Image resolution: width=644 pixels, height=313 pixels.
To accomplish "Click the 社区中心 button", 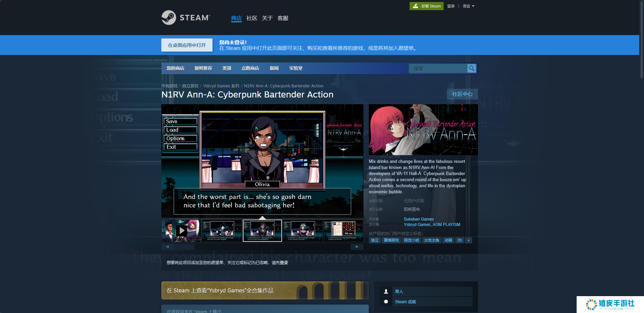I will pos(462,94).
